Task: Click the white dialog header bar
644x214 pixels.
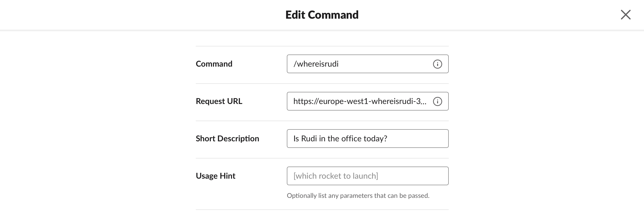Action: pyautogui.click(x=152, y=15)
